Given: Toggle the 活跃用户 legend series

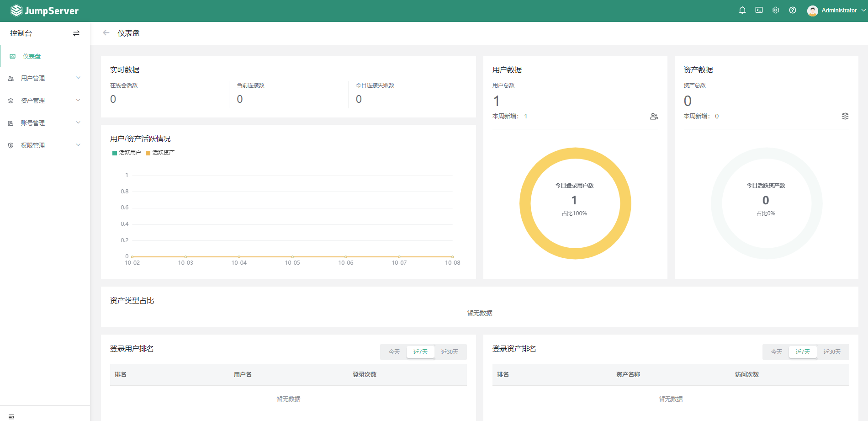Looking at the screenshot, I should [127, 153].
